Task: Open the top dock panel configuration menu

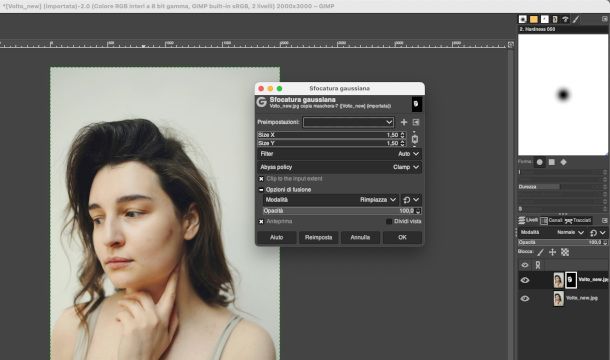Action: (x=605, y=19)
